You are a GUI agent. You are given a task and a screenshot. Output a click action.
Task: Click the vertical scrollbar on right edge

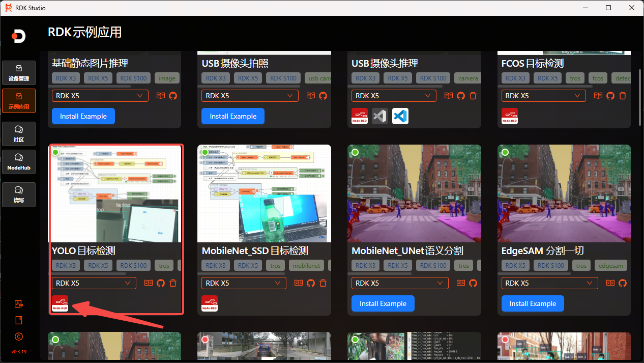(639, 97)
